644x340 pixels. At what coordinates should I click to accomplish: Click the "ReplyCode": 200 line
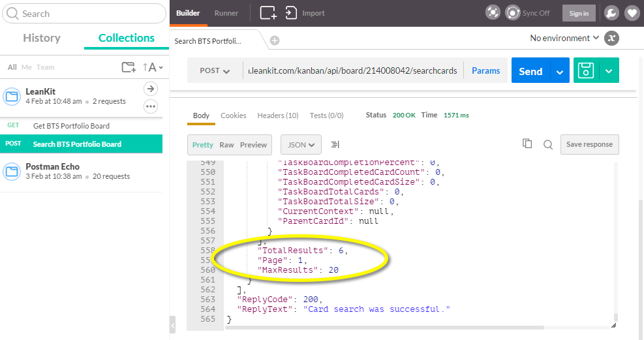pos(280,300)
